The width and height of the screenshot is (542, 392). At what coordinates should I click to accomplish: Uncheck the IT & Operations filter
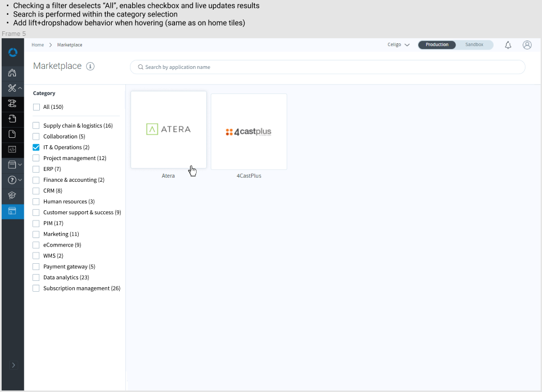click(36, 148)
